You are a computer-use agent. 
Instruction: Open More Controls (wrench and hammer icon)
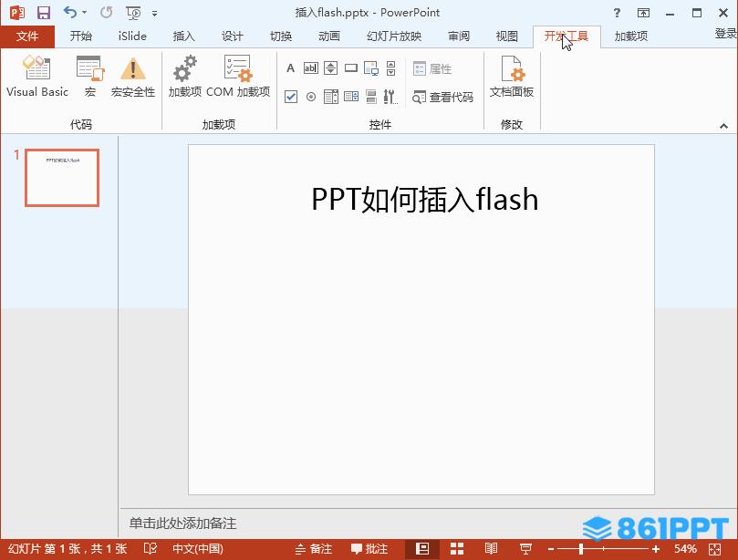point(390,97)
